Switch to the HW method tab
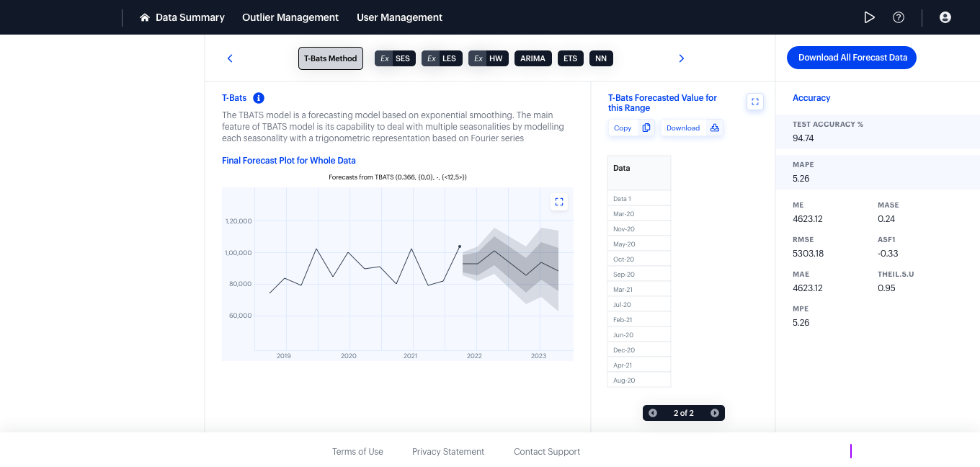The width and height of the screenshot is (980, 467). coord(489,58)
